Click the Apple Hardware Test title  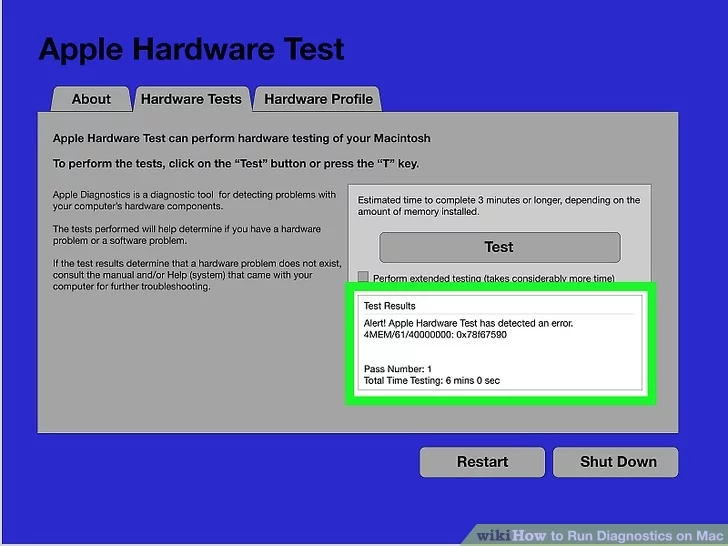coord(191,49)
